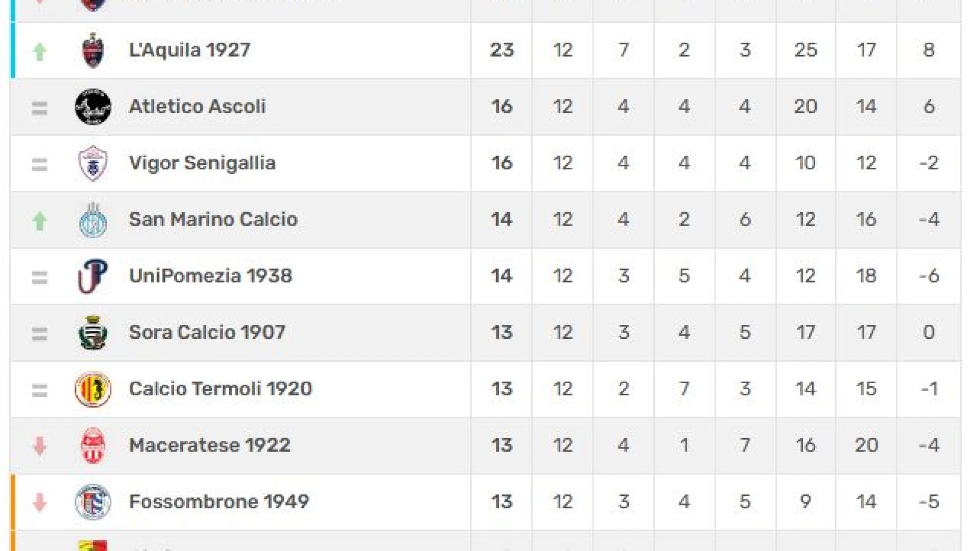Open the Atletico Ascoli team name link
The height and width of the screenshot is (551, 980).
coord(197,107)
